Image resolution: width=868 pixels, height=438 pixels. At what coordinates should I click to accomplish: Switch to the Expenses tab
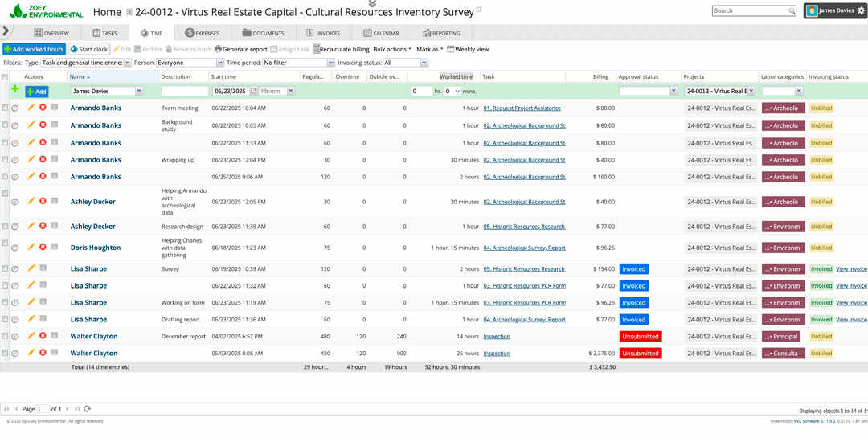point(202,33)
